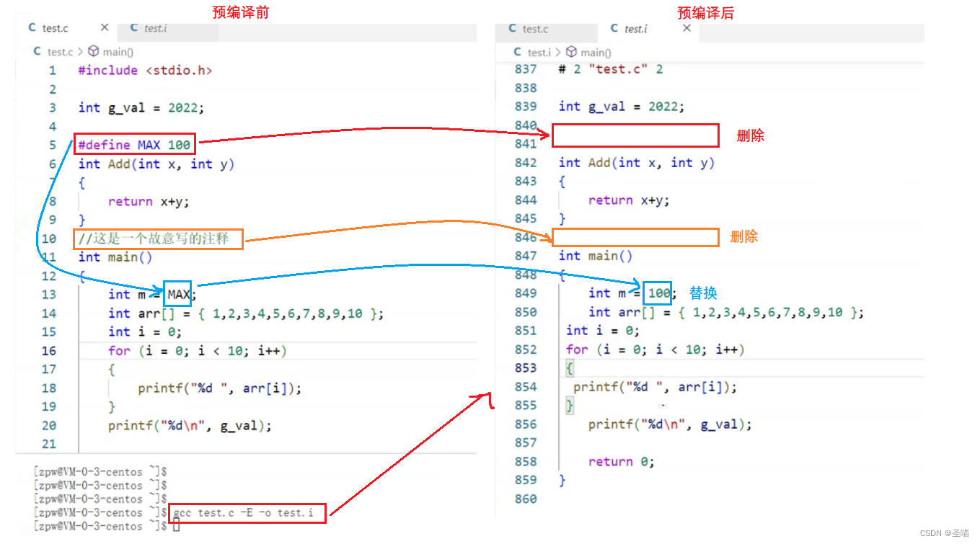
Task: Click 'int i = 0;' on line 15
Action: 145,332
